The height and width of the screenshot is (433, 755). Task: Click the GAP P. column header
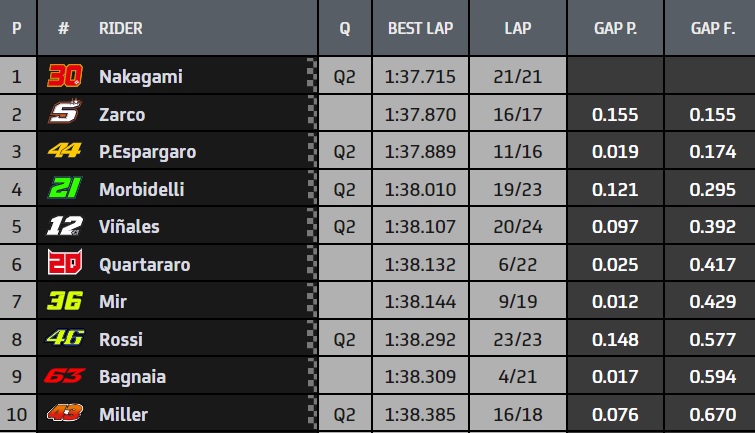[615, 28]
